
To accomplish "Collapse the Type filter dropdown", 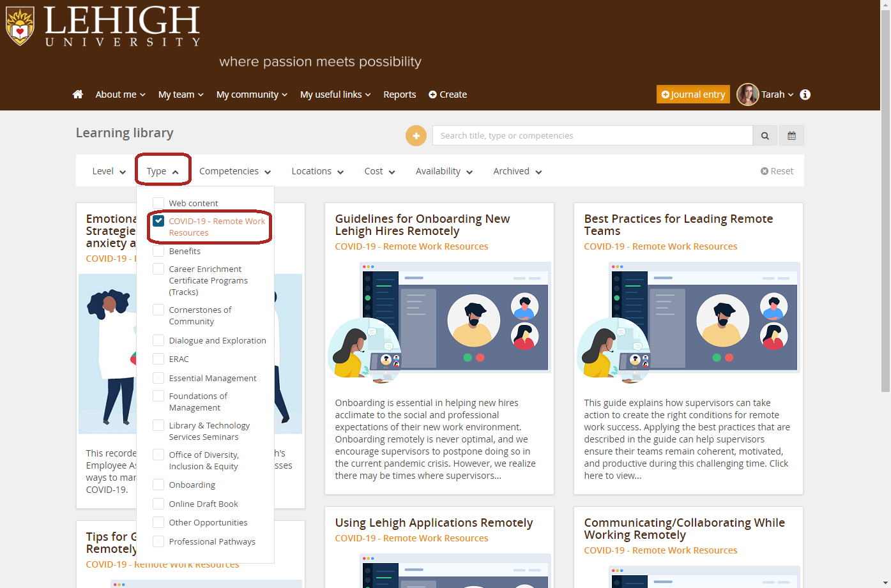I will coord(163,171).
